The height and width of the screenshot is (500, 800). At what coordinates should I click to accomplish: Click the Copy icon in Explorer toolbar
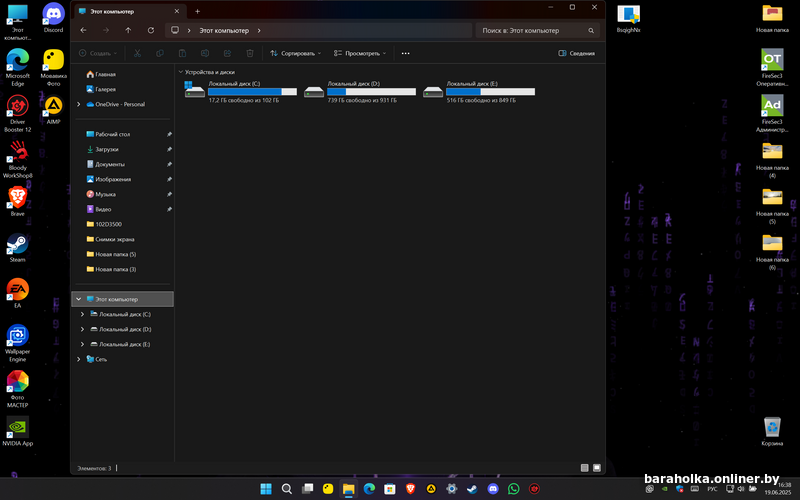tap(160, 53)
